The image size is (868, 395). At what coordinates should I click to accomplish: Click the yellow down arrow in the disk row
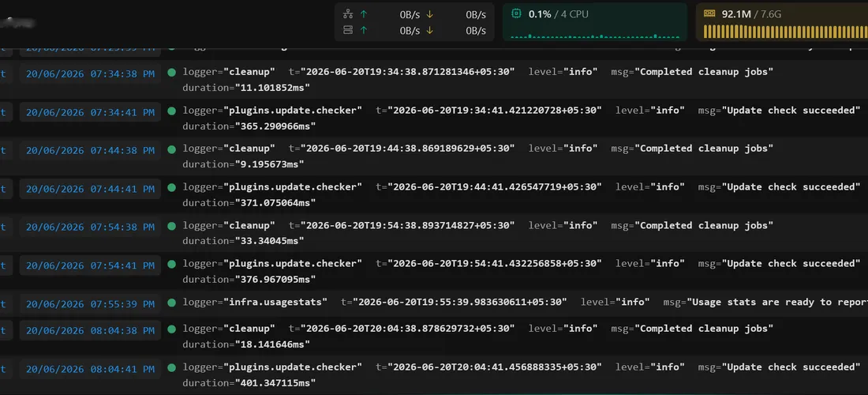coord(429,31)
